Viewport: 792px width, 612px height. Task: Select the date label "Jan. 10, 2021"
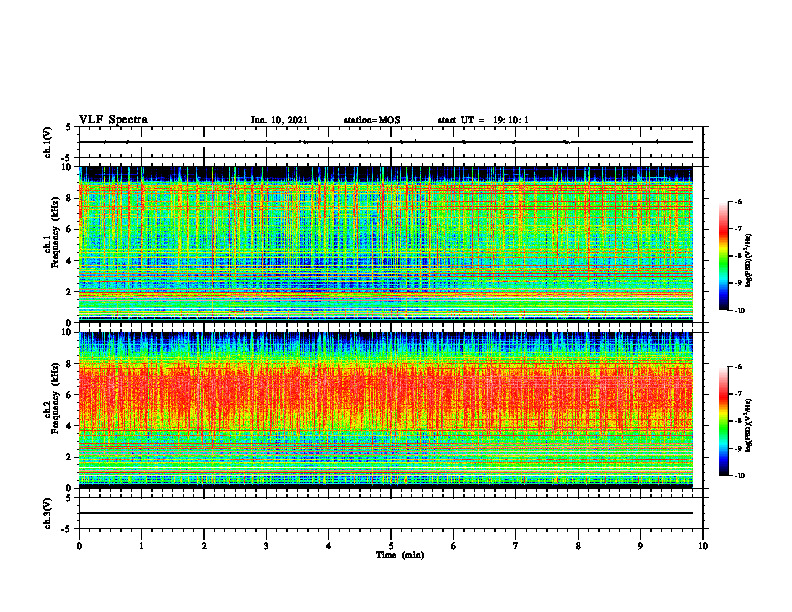pos(279,120)
